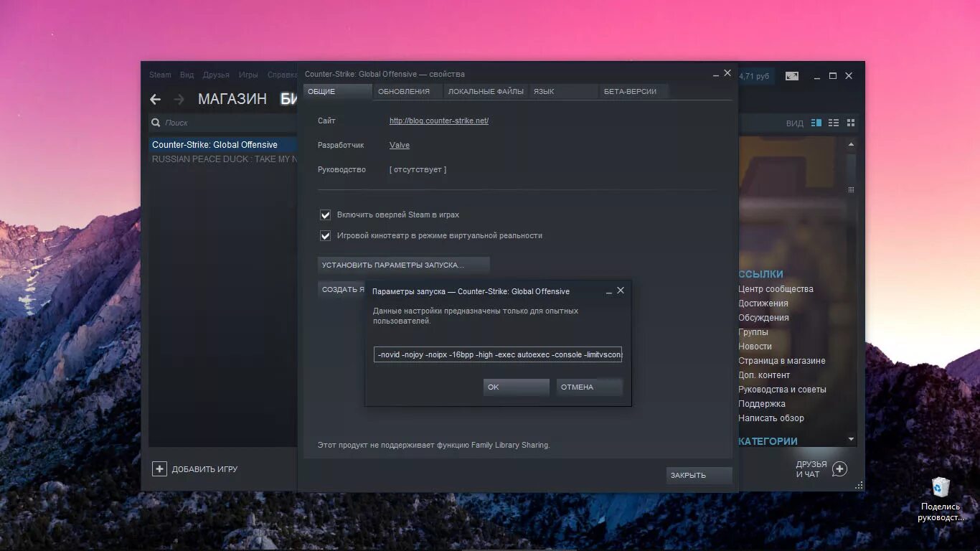Screen dimensions: 980x551
Task: Open Обсуждения link
Action: click(763, 318)
